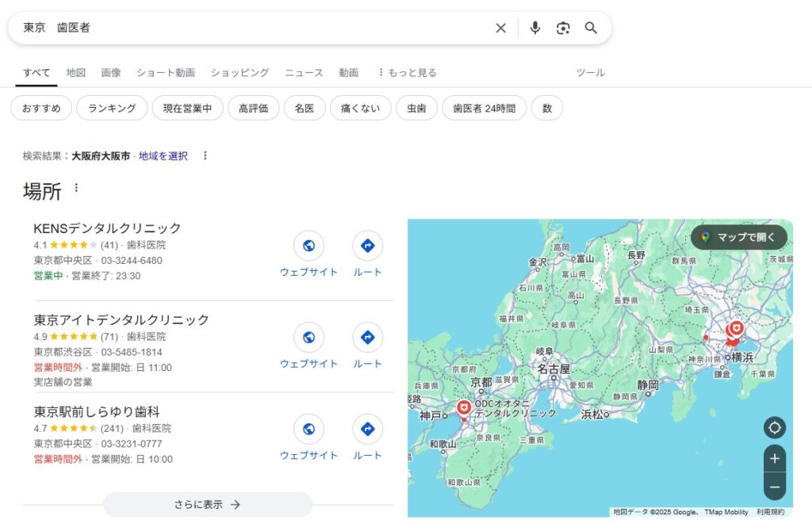Clear the search box with the X icon

pyautogui.click(x=500, y=28)
